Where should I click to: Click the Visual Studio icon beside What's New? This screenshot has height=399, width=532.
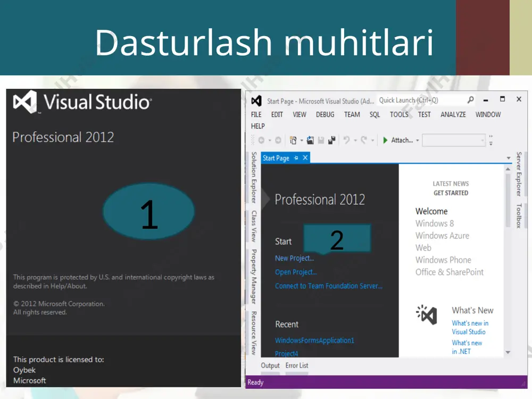(x=427, y=314)
